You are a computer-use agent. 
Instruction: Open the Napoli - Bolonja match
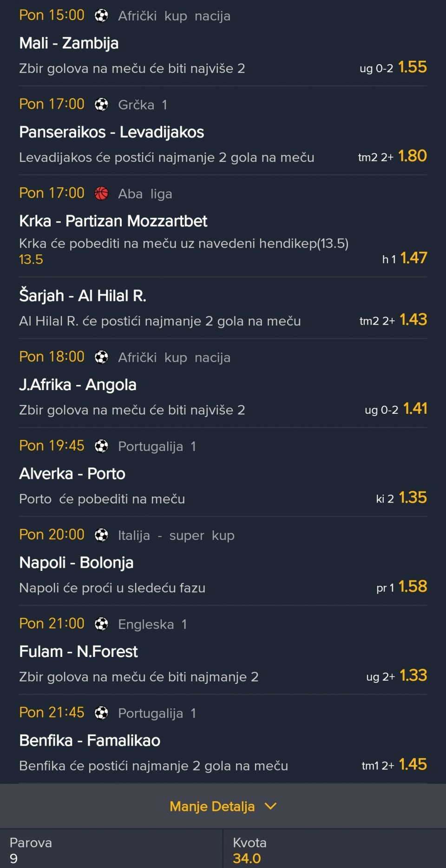click(76, 563)
